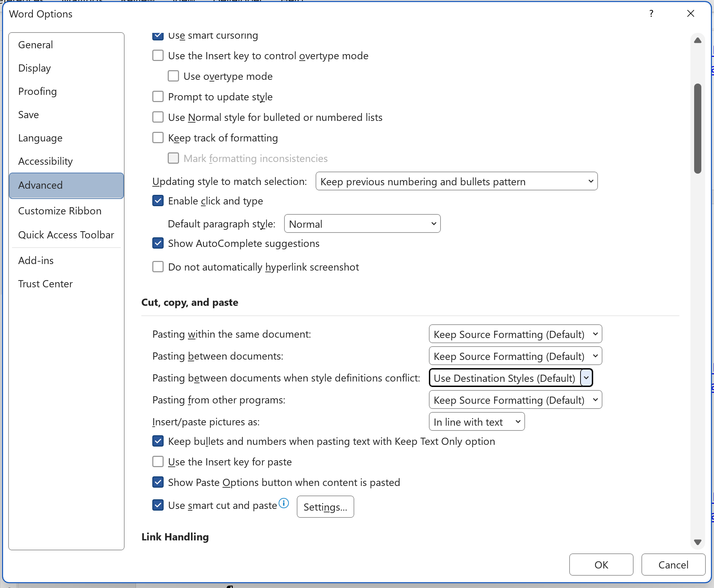Click the scrollbar down arrow
The width and height of the screenshot is (714, 588).
697,542
